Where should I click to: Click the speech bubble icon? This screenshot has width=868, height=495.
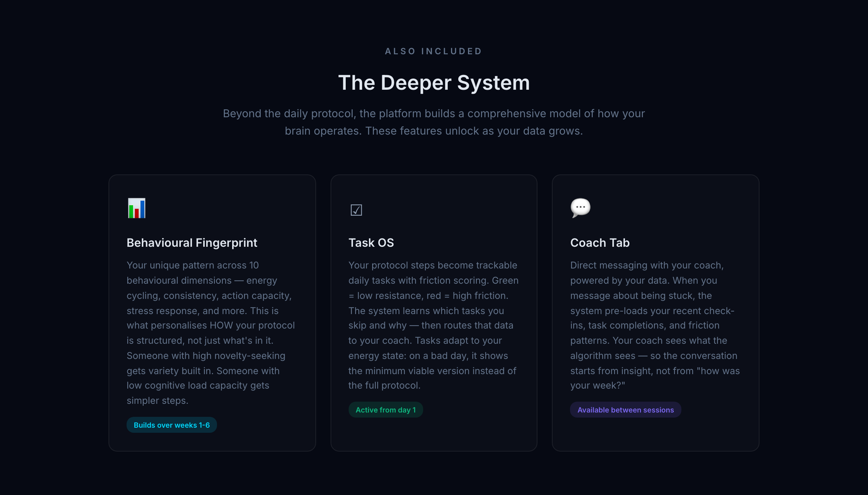click(x=580, y=208)
